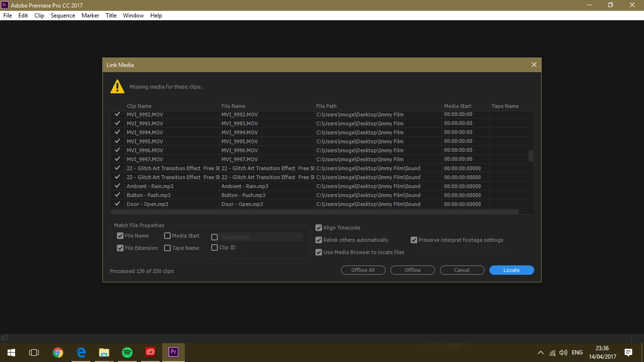Sort by the Tape Name column header

505,106
